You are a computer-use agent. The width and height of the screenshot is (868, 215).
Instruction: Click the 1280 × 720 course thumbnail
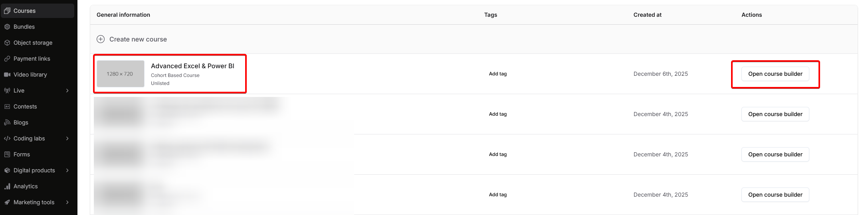point(120,74)
